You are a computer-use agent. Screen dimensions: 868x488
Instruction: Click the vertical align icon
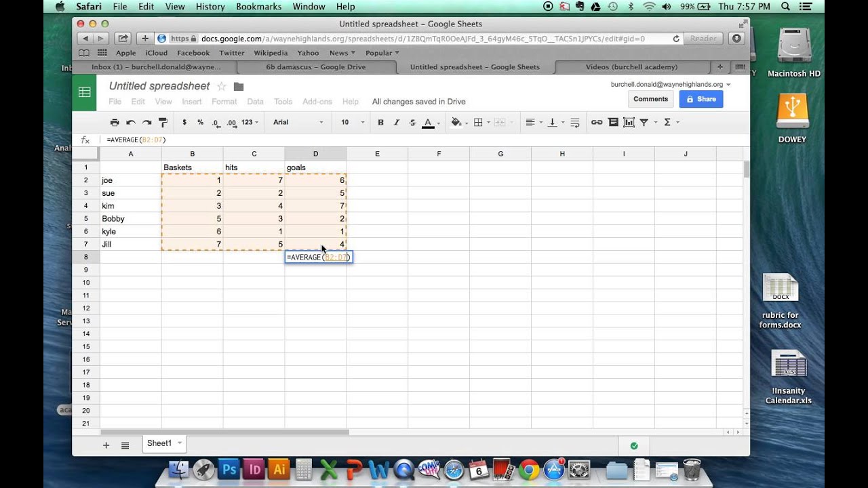coord(552,123)
